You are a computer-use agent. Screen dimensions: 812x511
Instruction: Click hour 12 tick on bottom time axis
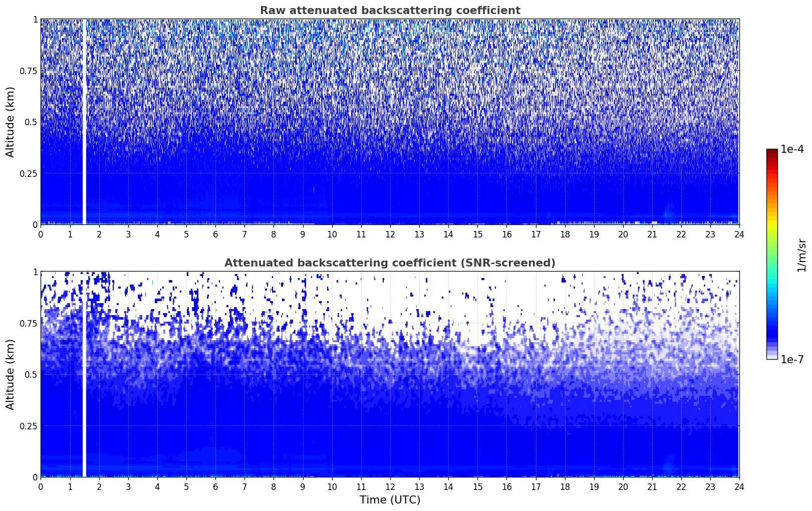click(x=390, y=486)
